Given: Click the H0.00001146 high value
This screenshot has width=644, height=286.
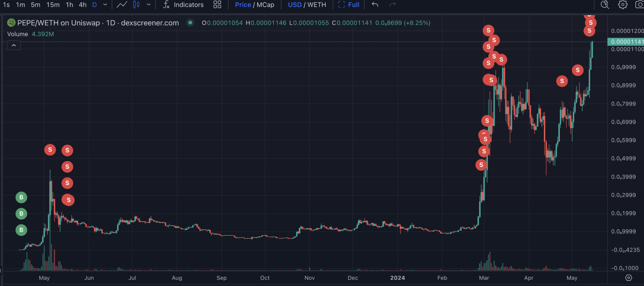Looking at the screenshot, I should click(x=266, y=23).
